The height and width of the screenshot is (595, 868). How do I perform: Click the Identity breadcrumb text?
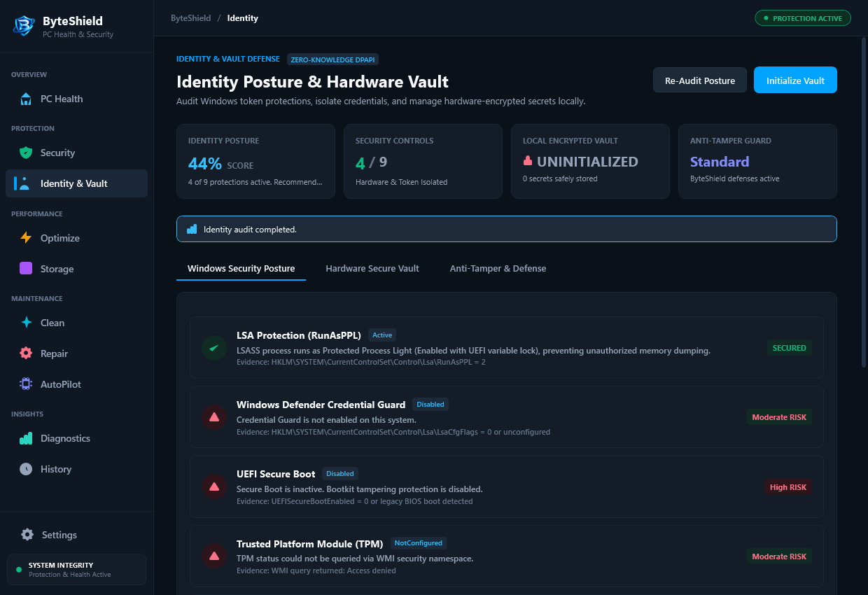point(242,18)
